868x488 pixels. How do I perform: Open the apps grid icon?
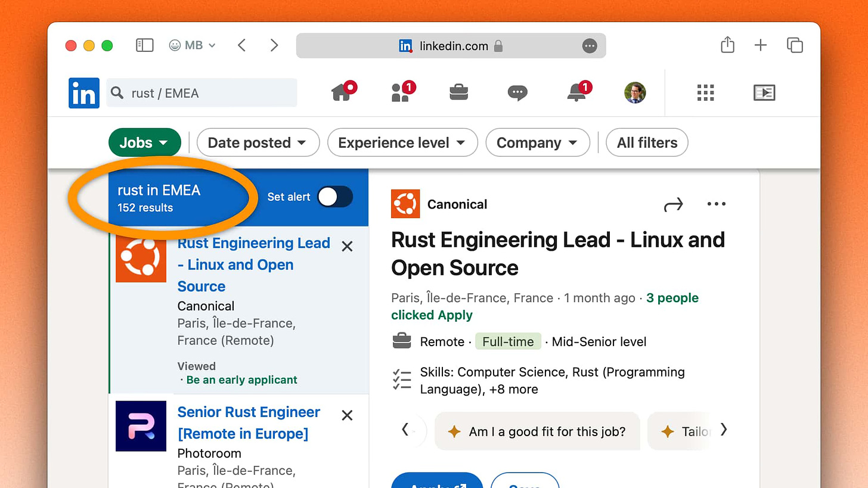706,92
